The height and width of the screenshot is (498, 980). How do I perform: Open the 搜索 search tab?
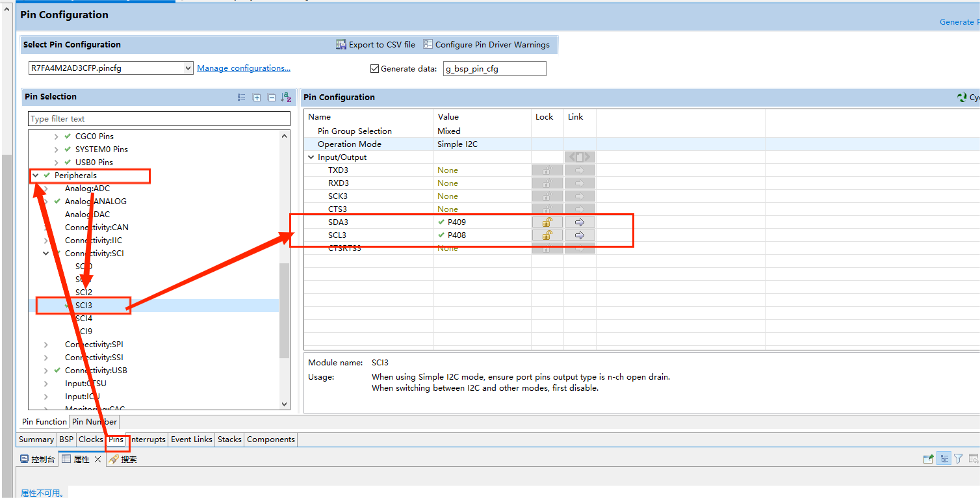[123, 459]
